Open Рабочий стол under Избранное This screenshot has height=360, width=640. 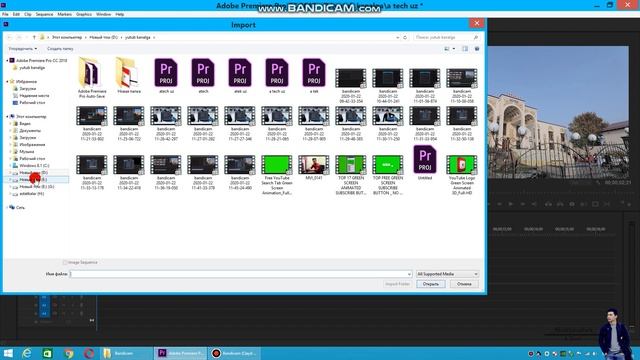pos(32,102)
